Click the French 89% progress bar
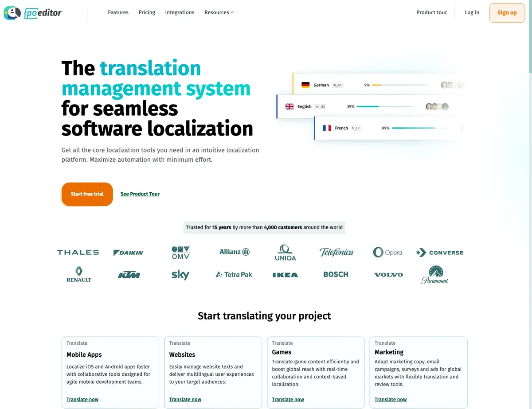Screen dimensions: 532x409 [420, 128]
